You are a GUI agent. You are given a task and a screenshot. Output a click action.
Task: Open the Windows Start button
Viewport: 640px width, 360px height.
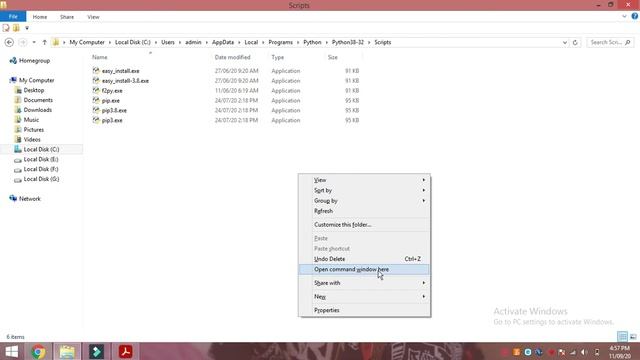point(12,352)
